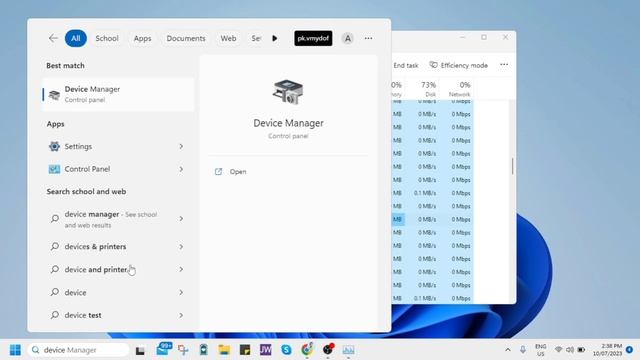Open Task Manager more options ellipsis
Screen dimensions: 640x360
[504, 65]
